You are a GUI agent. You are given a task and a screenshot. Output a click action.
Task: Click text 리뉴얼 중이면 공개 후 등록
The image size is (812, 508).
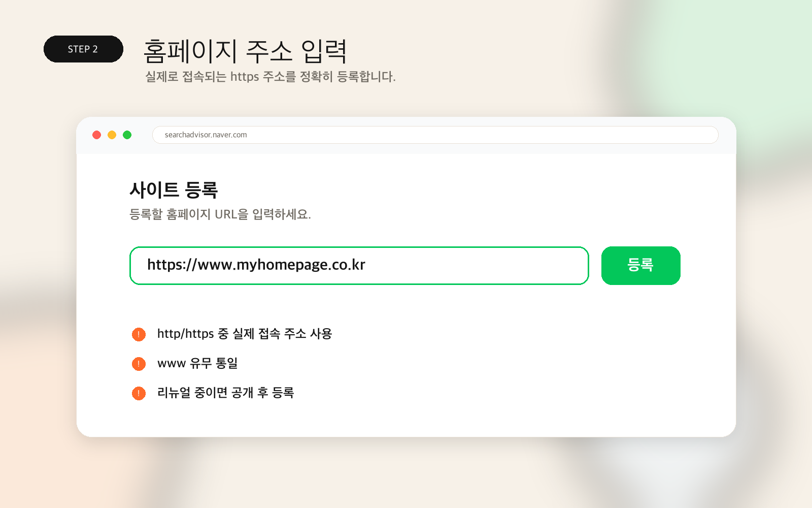tap(226, 393)
